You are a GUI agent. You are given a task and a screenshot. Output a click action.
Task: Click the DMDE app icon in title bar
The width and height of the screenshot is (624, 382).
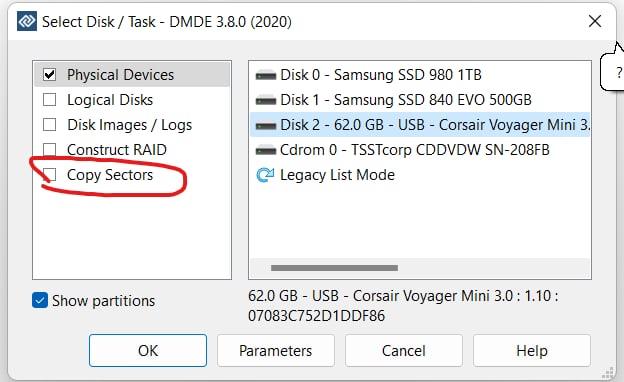pyautogui.click(x=27, y=21)
